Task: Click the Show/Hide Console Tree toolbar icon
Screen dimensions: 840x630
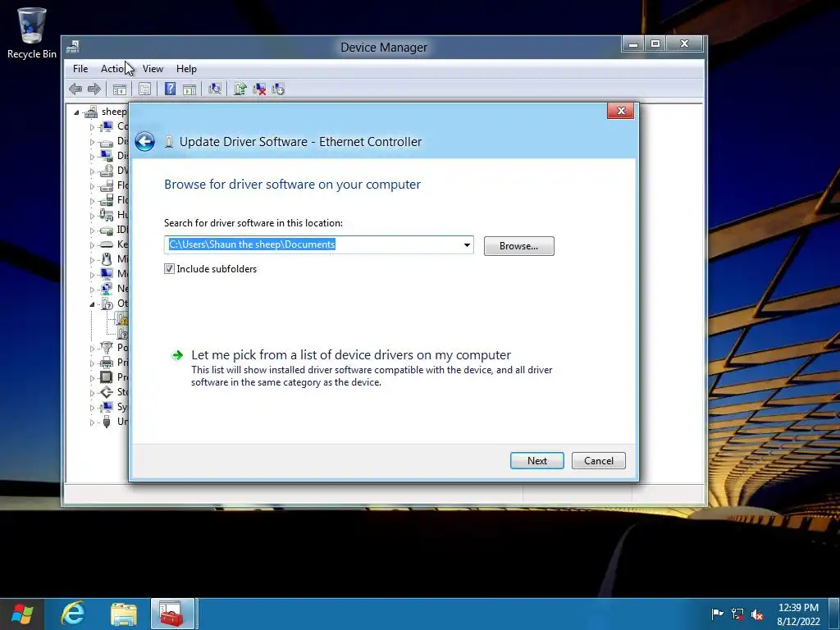Action: [120, 89]
